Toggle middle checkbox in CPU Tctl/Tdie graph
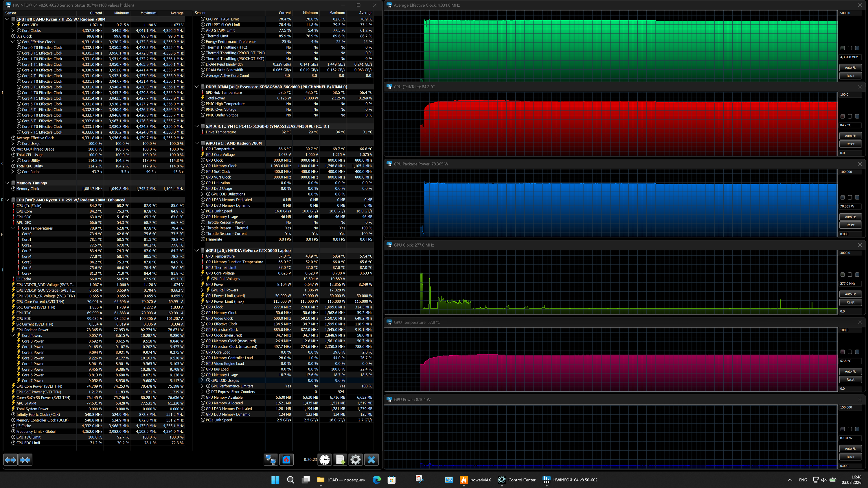The image size is (868, 488). pos(850,116)
